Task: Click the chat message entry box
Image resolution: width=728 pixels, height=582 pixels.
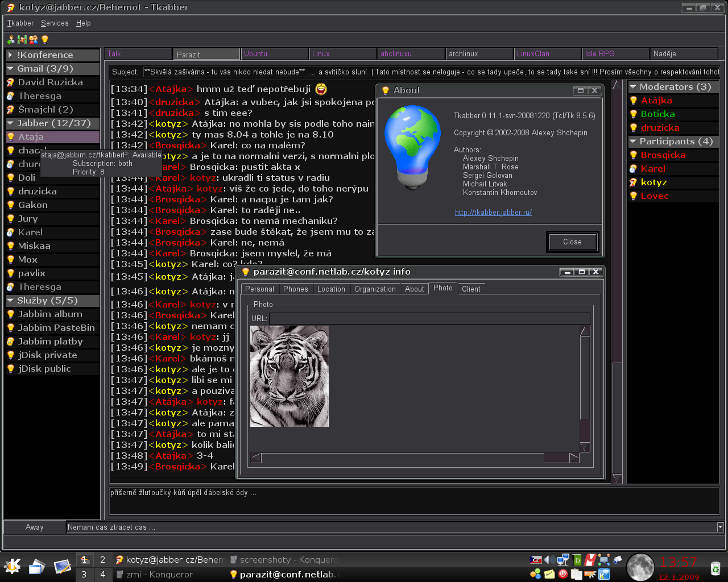Action: (414, 500)
